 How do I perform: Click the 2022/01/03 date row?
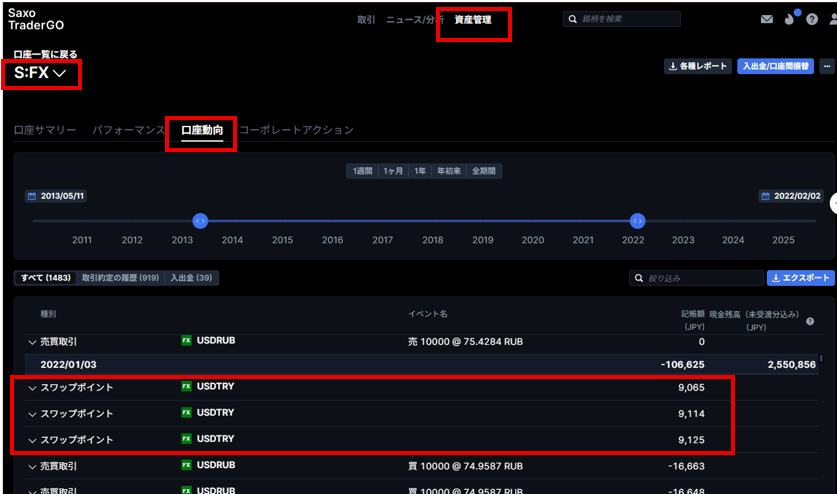421,364
